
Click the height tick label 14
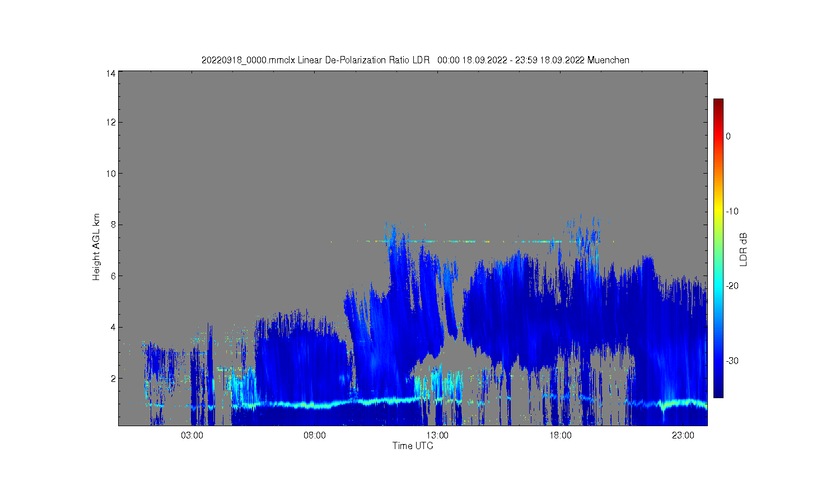tap(111, 73)
